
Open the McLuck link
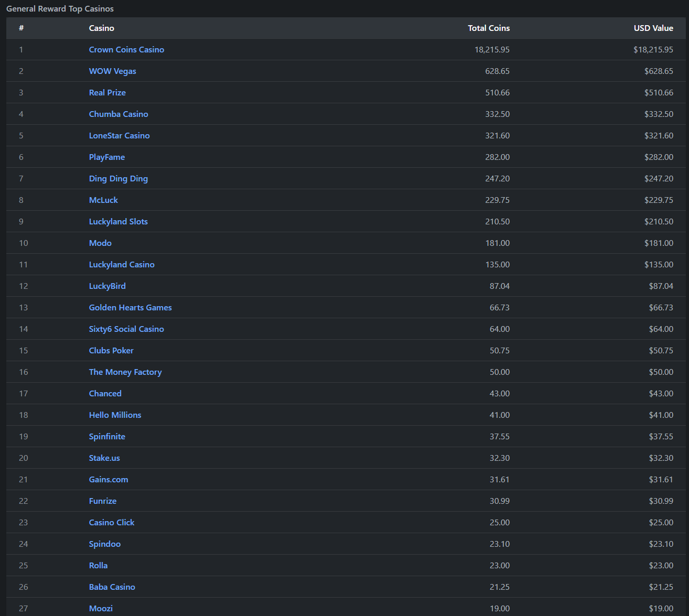103,200
